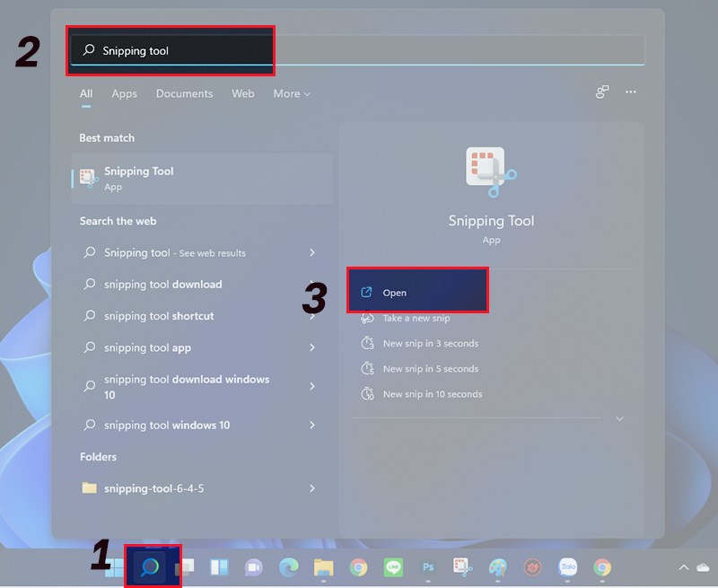Open the red circular app icon in taskbar
The image size is (718, 588).
pyautogui.click(x=532, y=567)
